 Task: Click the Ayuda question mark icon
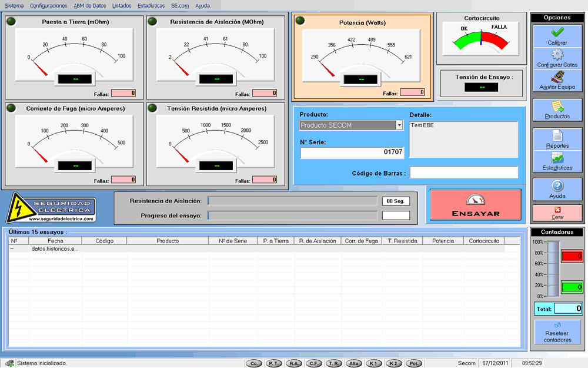click(557, 186)
